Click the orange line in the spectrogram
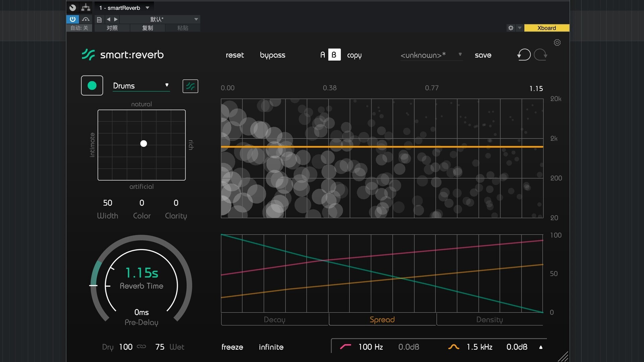 pyautogui.click(x=382, y=147)
